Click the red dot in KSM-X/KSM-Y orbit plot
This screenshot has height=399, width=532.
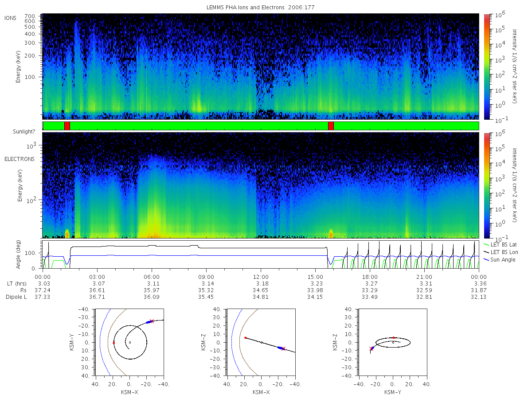point(114,343)
